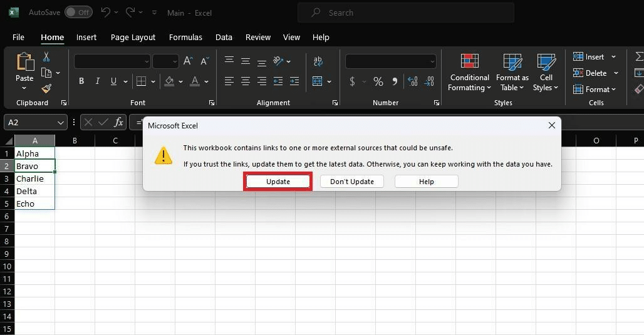Open the font name dropdown
The width and height of the screenshot is (644, 335).
tap(147, 61)
